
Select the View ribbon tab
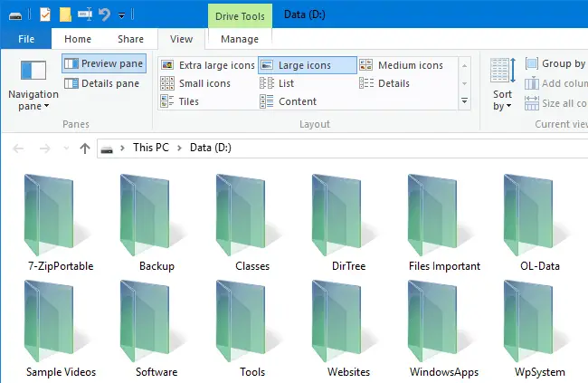pos(181,39)
